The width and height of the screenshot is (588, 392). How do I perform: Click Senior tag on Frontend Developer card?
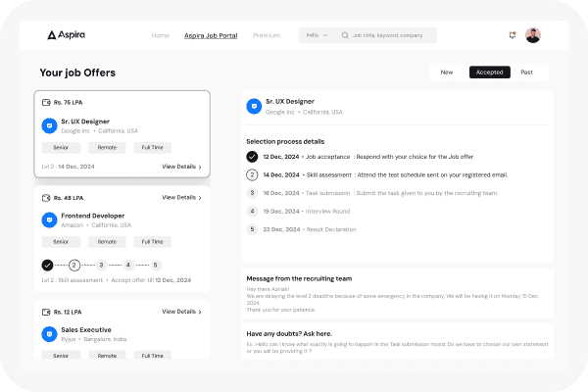61,242
